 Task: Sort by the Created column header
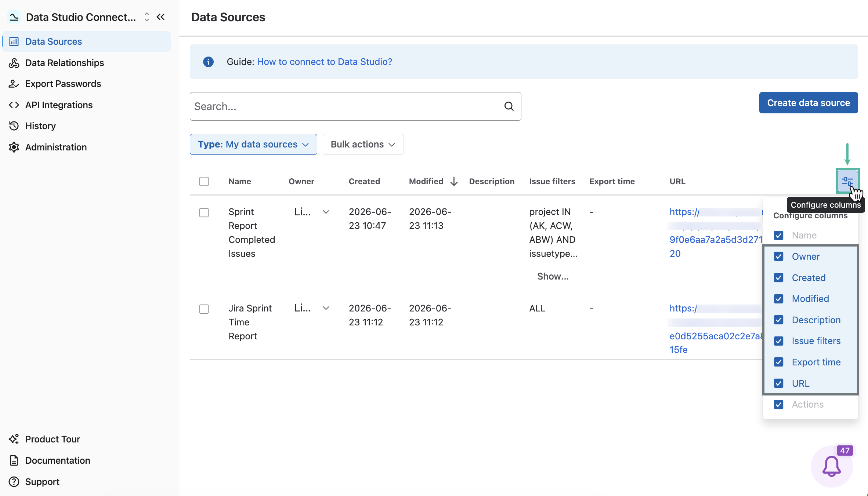364,181
